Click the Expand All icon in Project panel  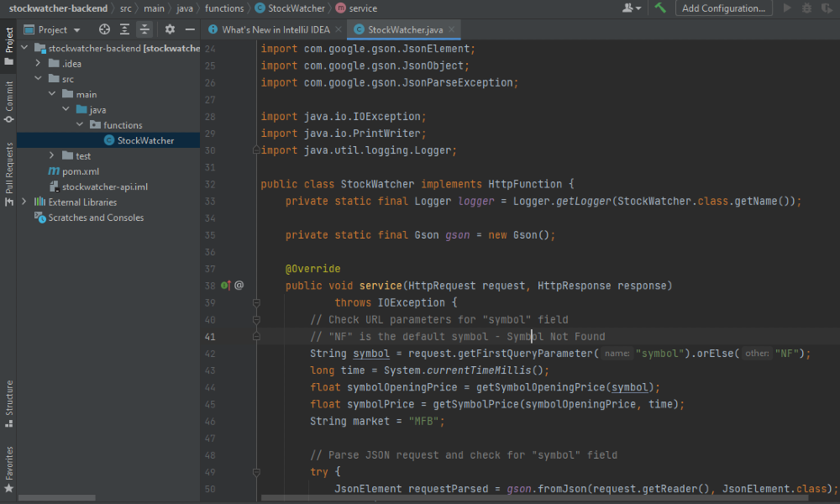124,29
